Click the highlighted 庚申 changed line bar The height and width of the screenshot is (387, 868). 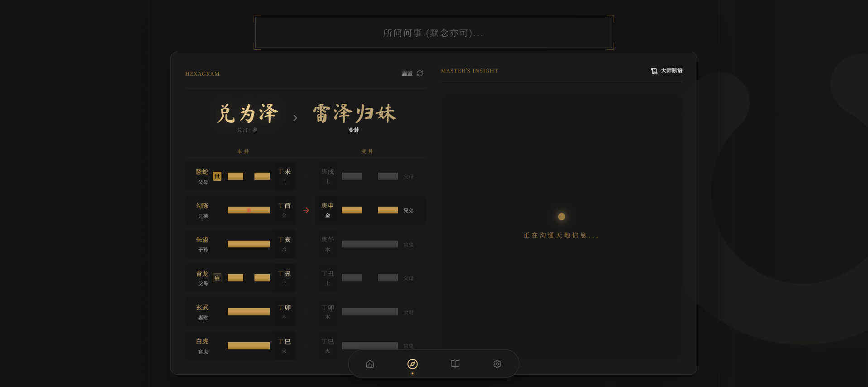[x=369, y=210]
